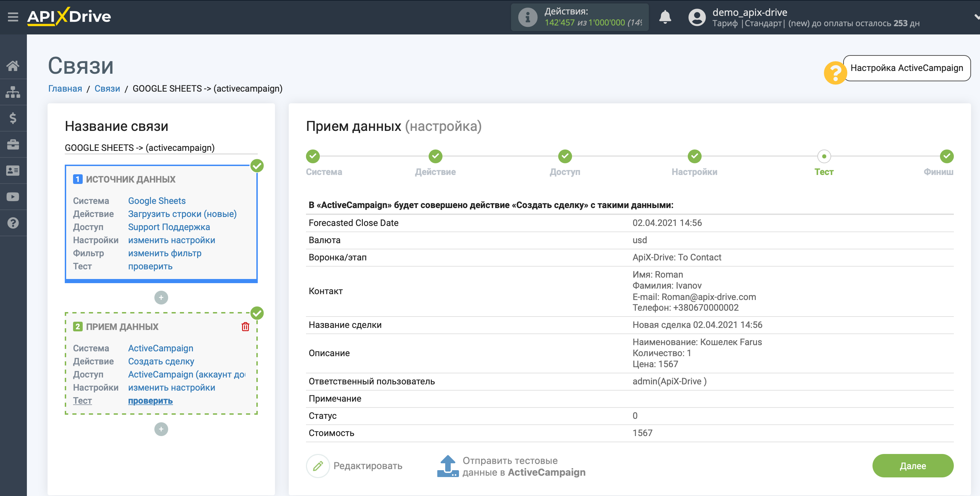Click the user avatar icon

[696, 17]
